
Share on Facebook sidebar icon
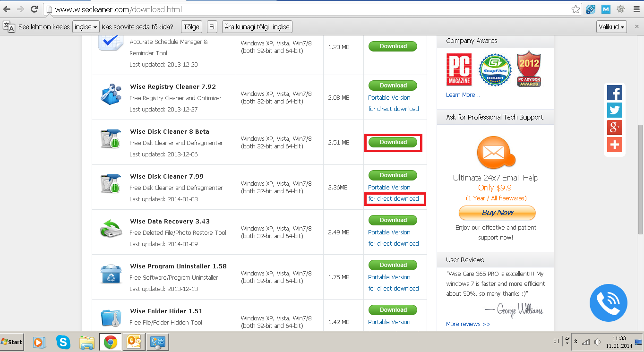[615, 93]
